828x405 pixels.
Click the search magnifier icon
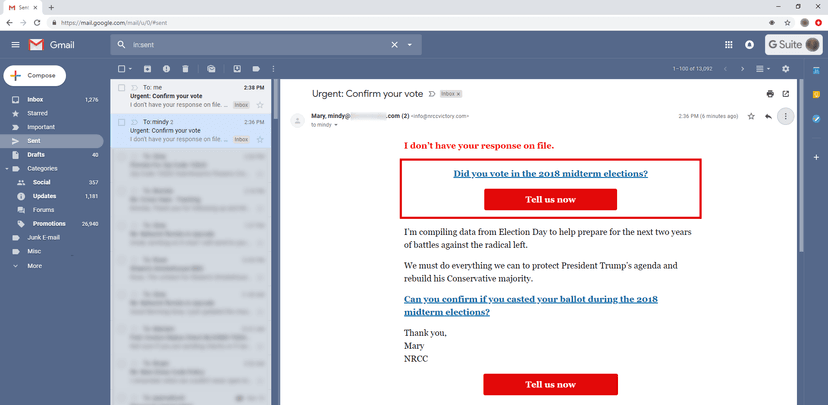121,45
